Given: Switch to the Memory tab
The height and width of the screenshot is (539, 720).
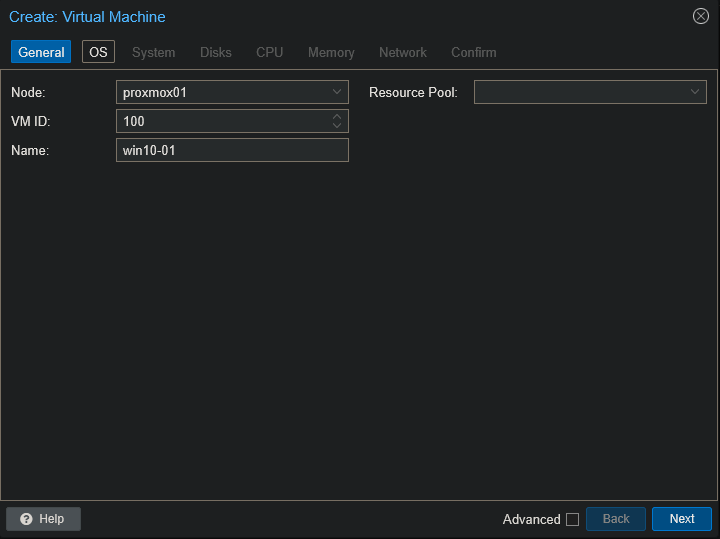Looking at the screenshot, I should tap(331, 52).
